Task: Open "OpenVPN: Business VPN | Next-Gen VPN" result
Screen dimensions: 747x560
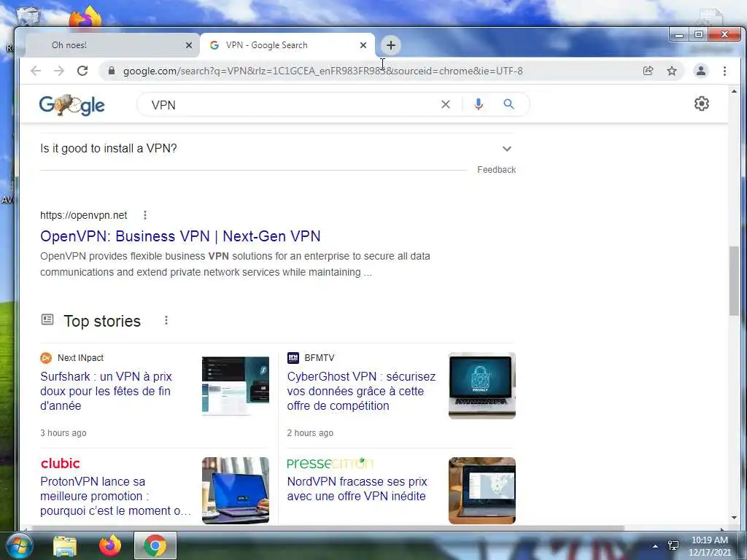Action: (180, 236)
